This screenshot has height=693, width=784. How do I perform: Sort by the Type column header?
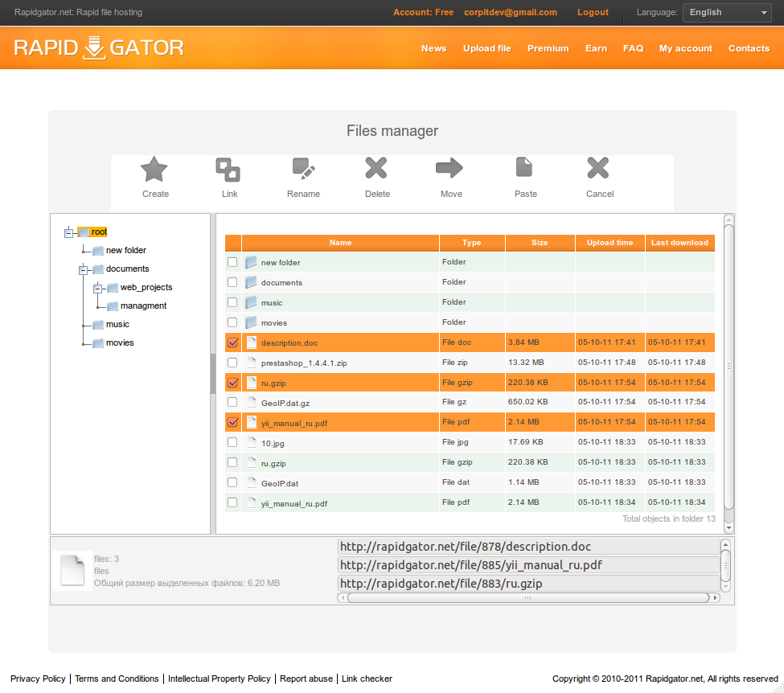[471, 243]
